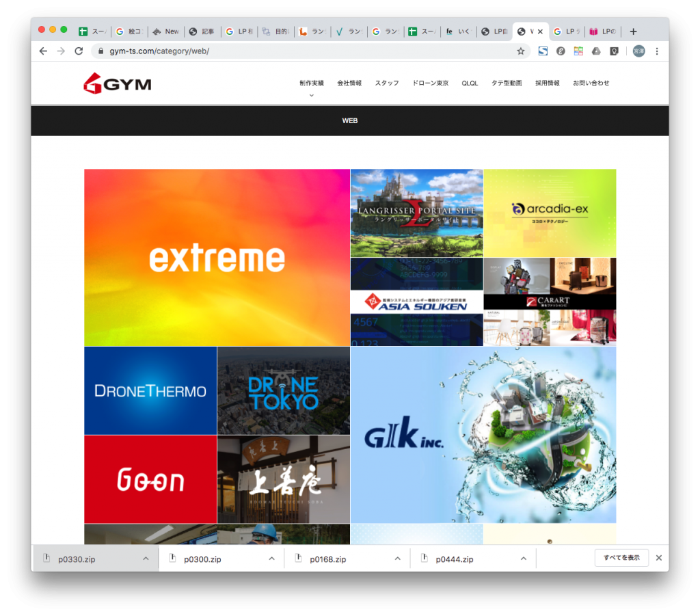The width and height of the screenshot is (700, 616).
Task: Switch to the 目的 tab
Action: click(x=275, y=31)
